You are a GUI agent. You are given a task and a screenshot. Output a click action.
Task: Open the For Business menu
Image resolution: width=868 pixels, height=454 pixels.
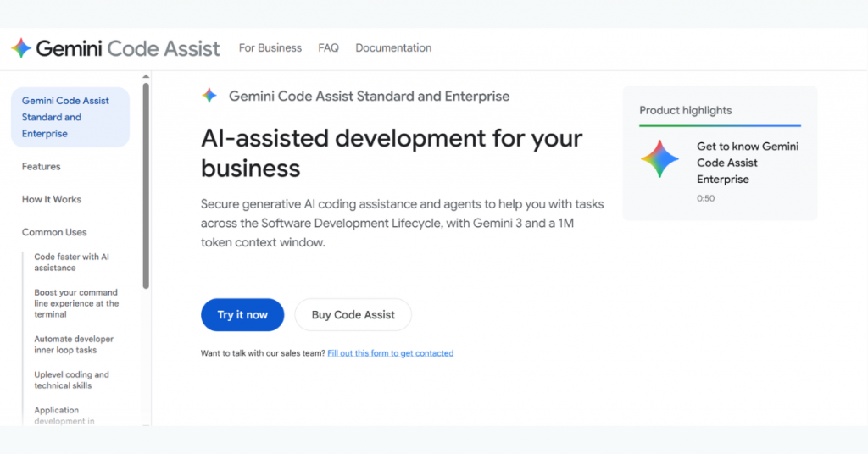coord(270,48)
